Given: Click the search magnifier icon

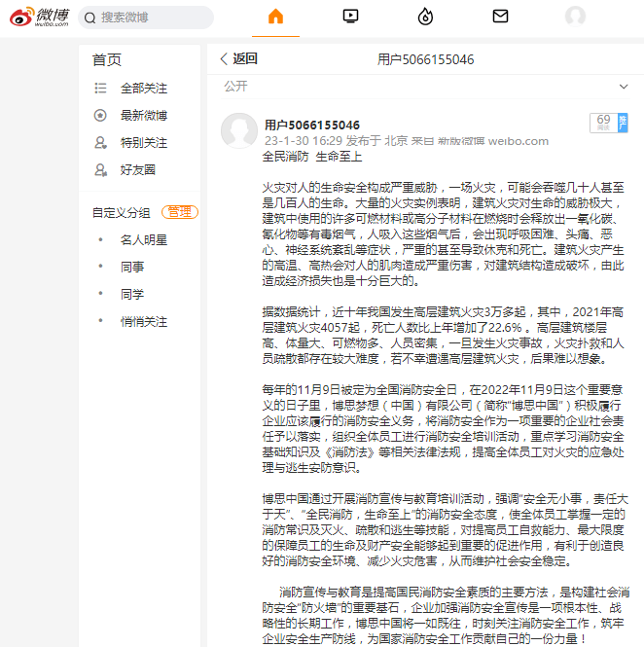Looking at the screenshot, I should click(x=89, y=18).
